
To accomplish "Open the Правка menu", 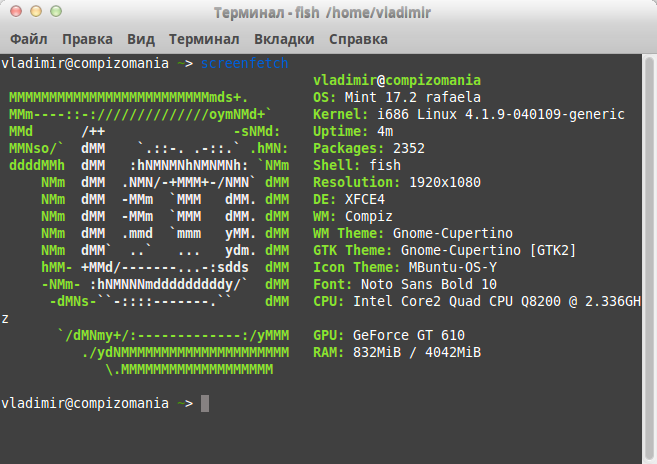I will click(87, 39).
